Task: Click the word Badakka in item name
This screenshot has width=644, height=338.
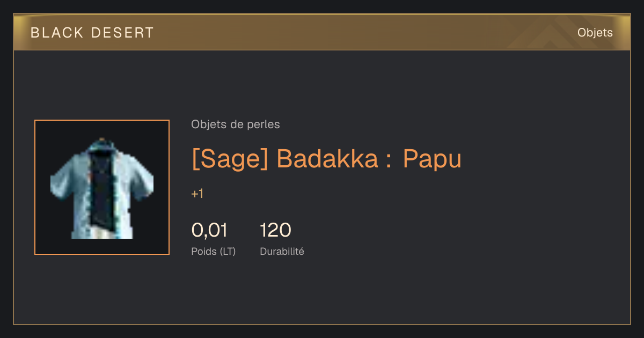Action: pos(327,158)
